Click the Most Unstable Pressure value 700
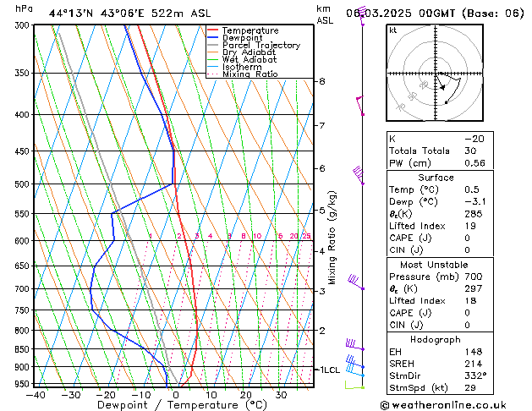Screen dimensions: 532x411 point(474,277)
